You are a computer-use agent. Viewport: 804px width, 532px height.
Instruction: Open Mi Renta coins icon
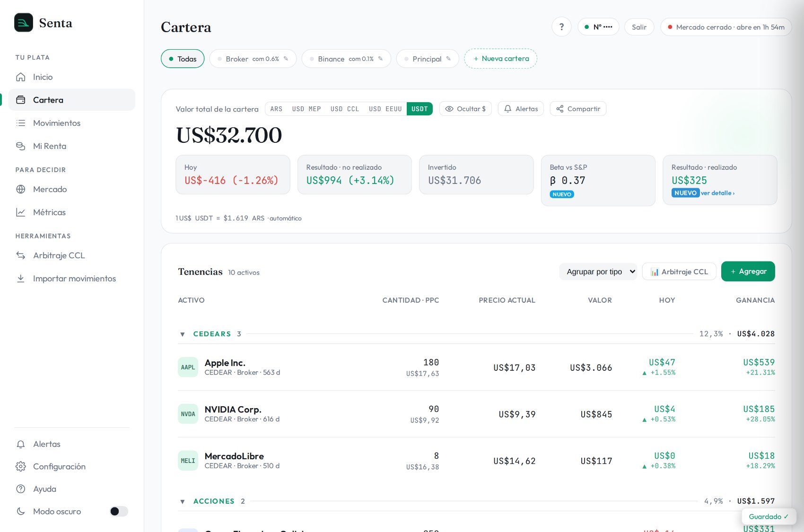click(x=21, y=146)
